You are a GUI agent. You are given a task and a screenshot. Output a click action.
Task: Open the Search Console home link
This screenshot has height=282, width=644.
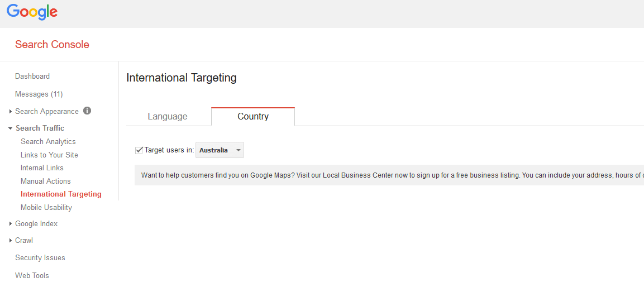coord(52,44)
